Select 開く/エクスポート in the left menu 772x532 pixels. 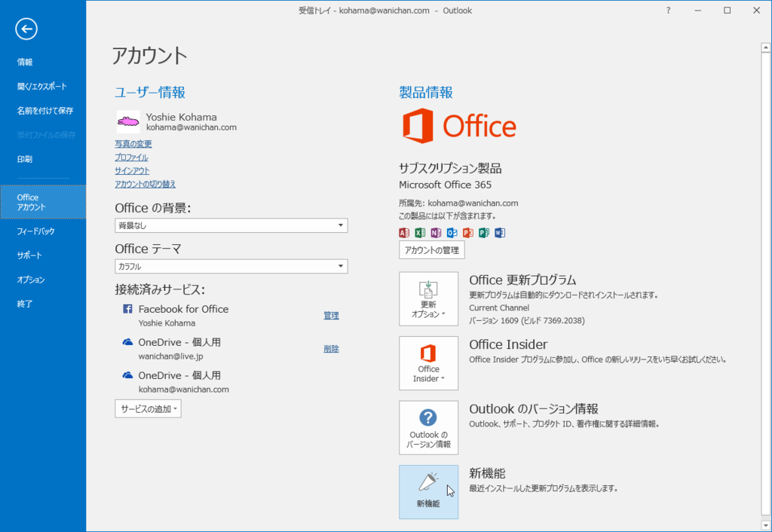click(43, 86)
